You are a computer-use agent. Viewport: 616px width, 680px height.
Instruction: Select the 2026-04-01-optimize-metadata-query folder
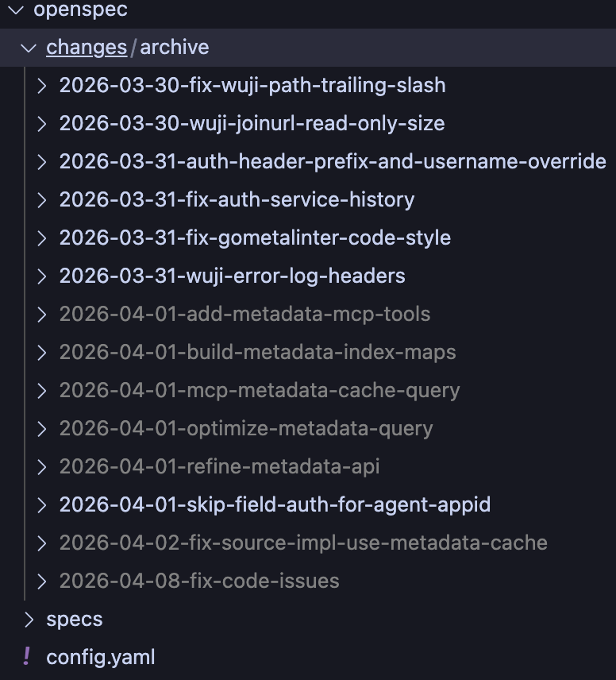pos(246,429)
